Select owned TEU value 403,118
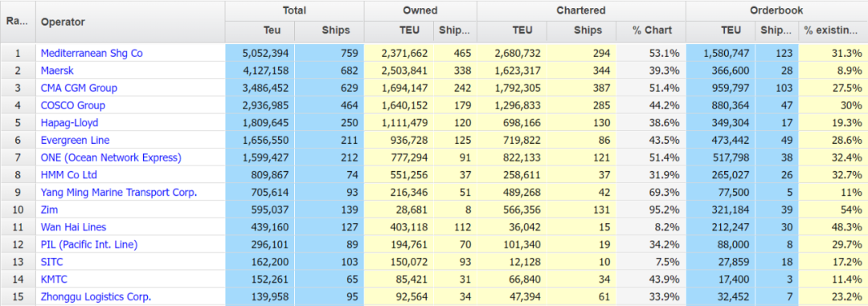 coord(409,226)
